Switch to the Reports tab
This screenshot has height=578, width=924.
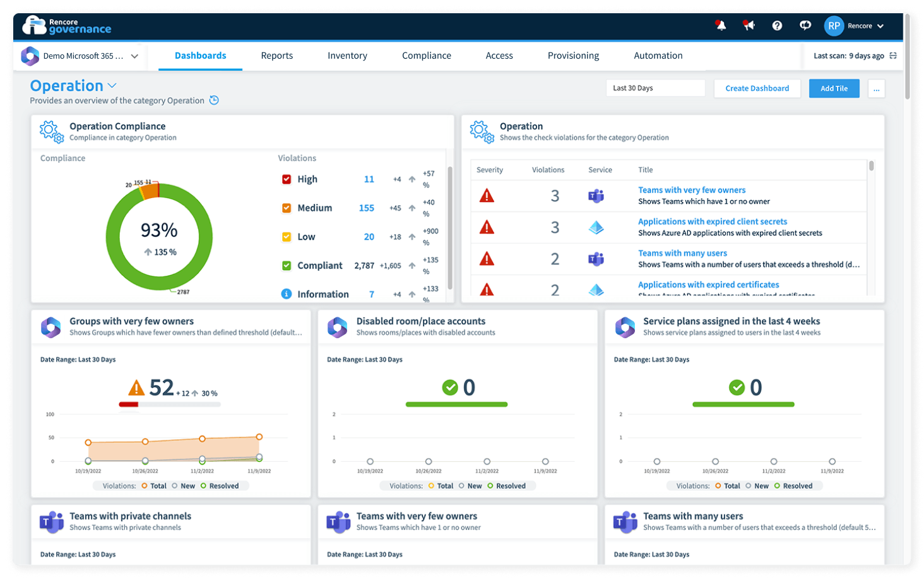(x=276, y=56)
